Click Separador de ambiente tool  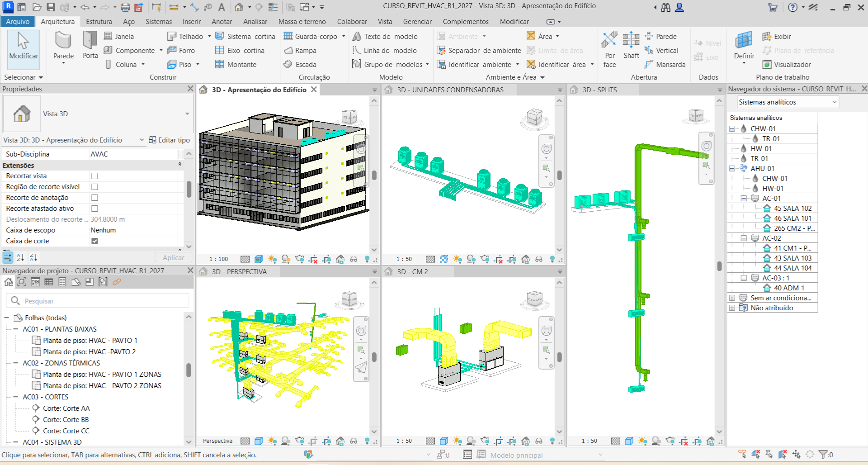[479, 50]
